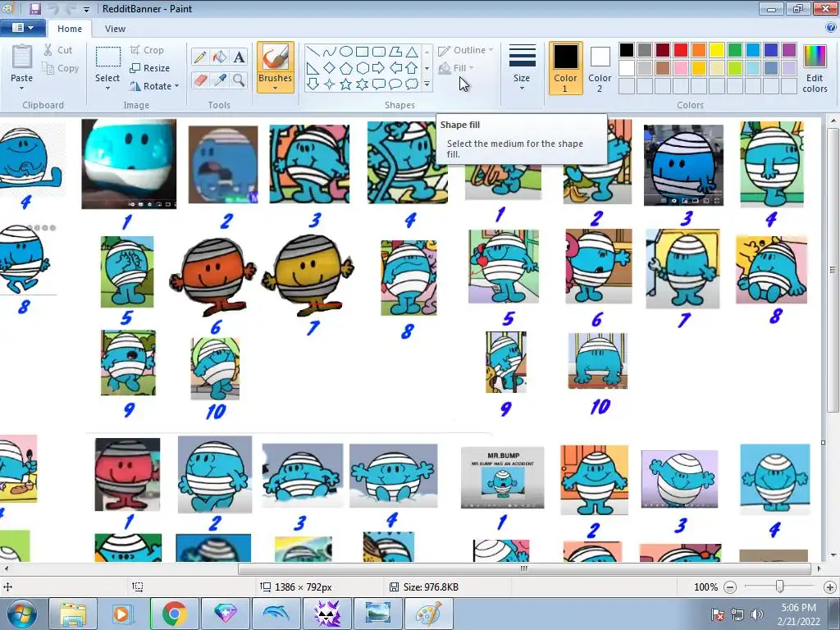Click the Resize button
The image size is (840, 630).
click(150, 68)
